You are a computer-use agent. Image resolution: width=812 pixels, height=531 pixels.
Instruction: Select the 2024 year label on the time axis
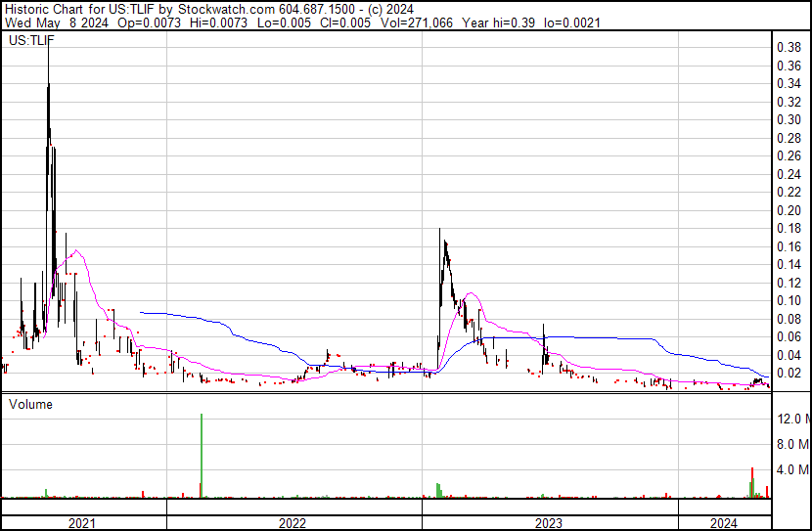724,523
